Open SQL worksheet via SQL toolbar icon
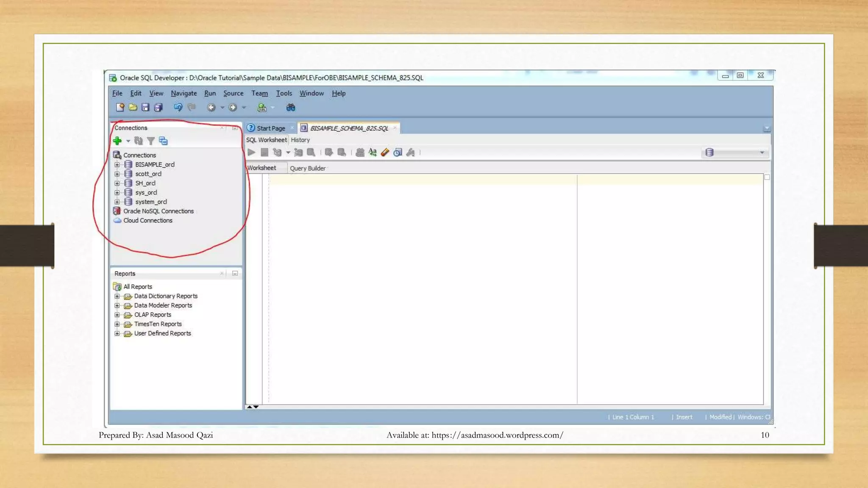The image size is (868, 488). [262, 108]
